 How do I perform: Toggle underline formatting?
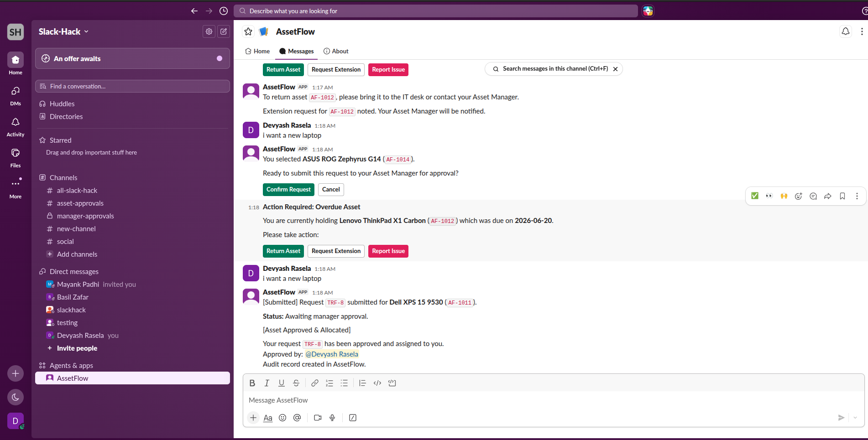[x=282, y=383]
